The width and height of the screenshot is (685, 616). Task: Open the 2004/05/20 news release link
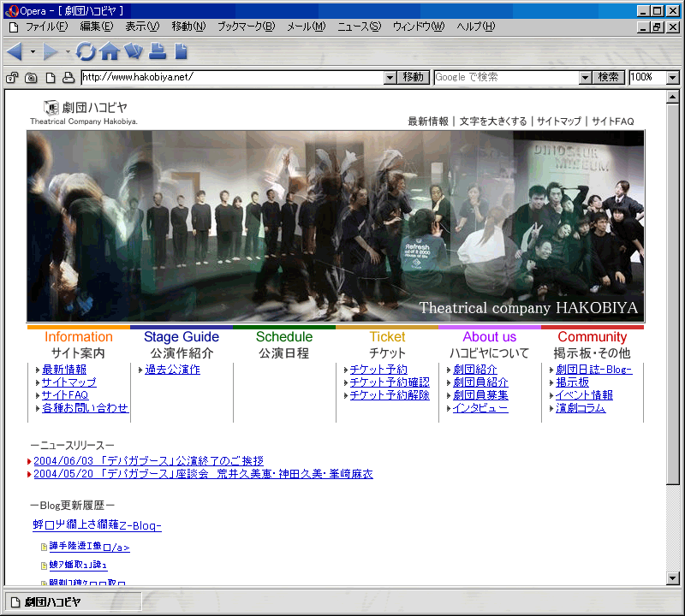click(x=203, y=474)
